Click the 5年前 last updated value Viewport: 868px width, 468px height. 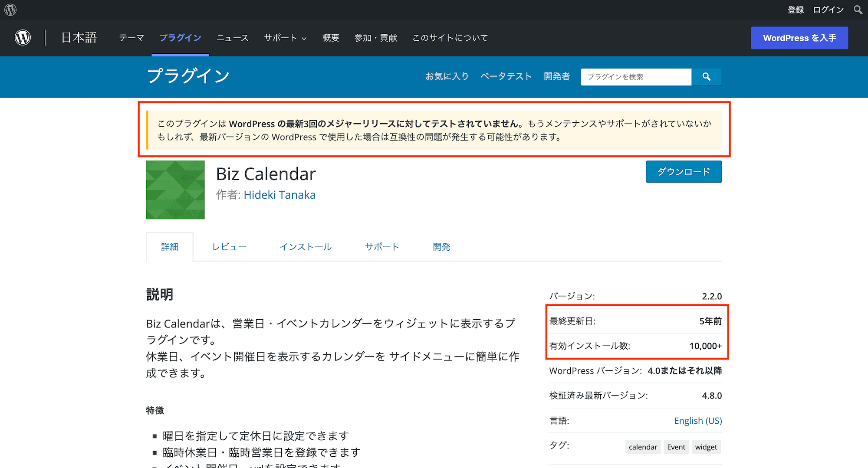tap(710, 321)
